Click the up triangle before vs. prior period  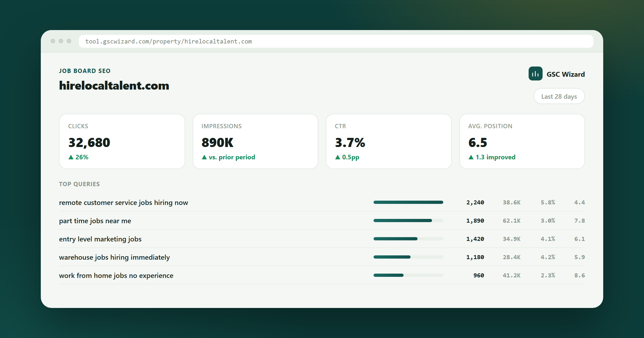click(x=204, y=157)
